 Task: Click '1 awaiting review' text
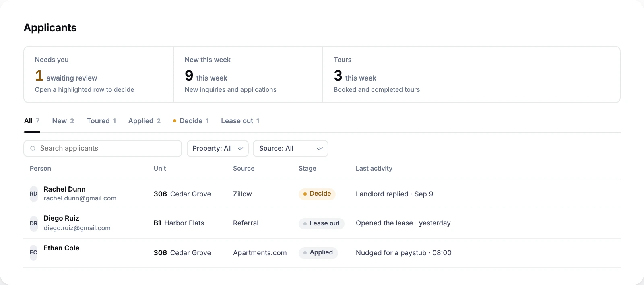coord(66,76)
